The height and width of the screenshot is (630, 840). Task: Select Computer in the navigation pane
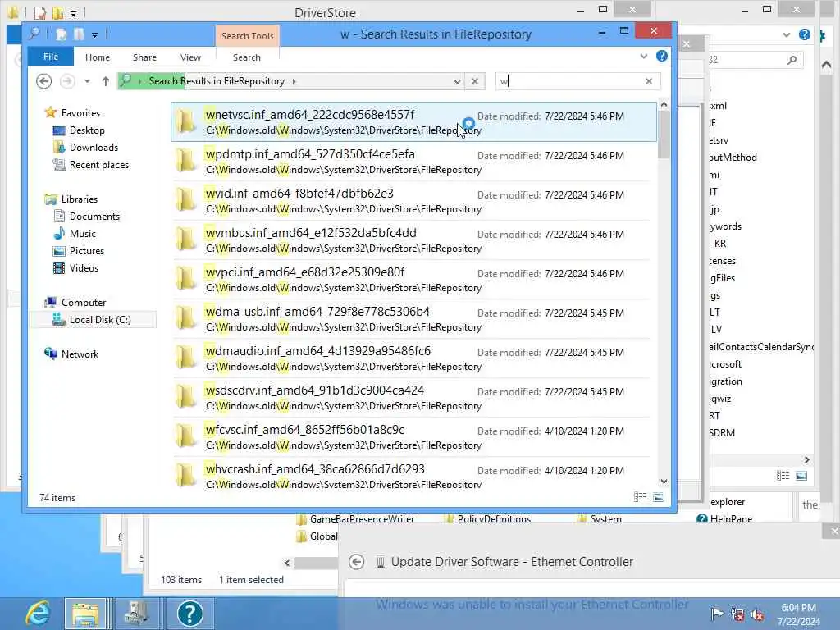point(84,303)
